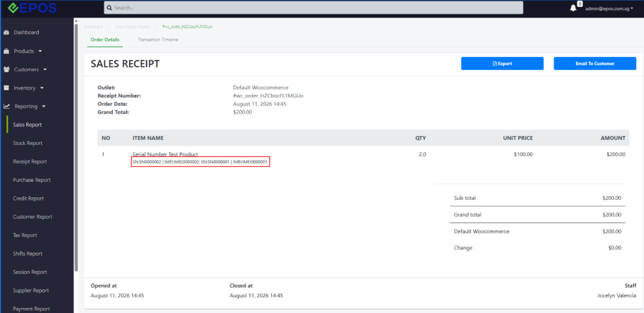Viewport: 644px width, 313px height.
Task: Open Stock Report in sidebar
Action: click(x=27, y=143)
